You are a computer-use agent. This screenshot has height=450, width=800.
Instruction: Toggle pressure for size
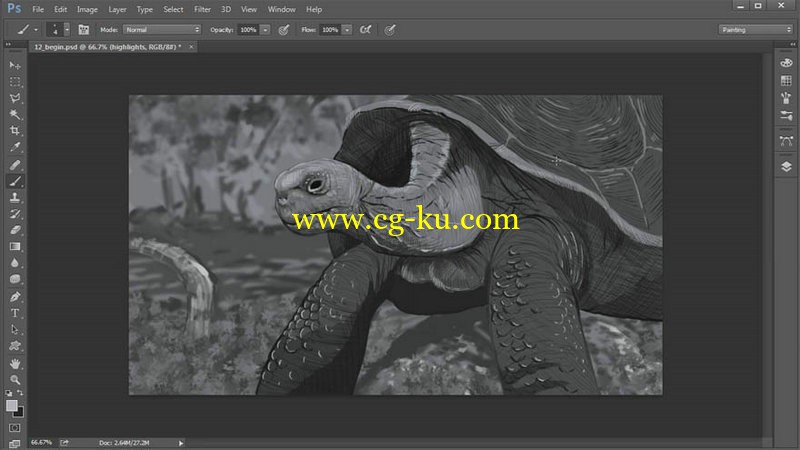[x=390, y=30]
